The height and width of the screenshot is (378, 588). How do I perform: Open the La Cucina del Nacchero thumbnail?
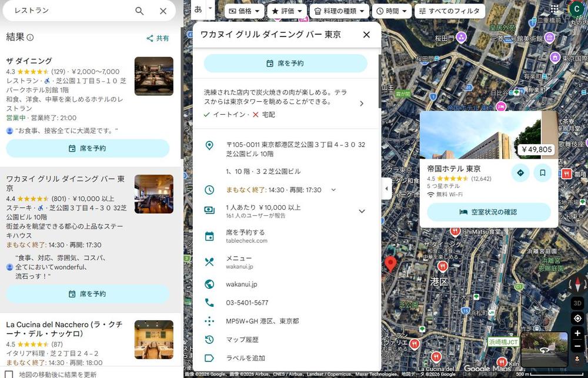(x=154, y=339)
